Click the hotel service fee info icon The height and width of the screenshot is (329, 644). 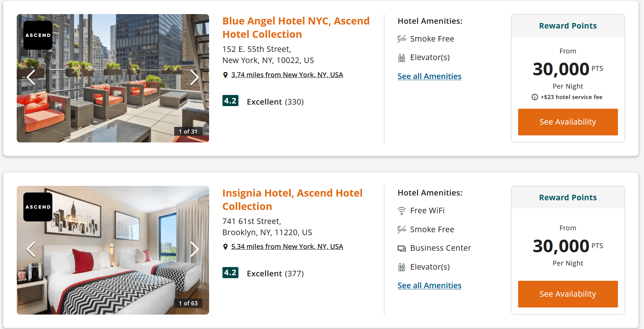(x=535, y=97)
